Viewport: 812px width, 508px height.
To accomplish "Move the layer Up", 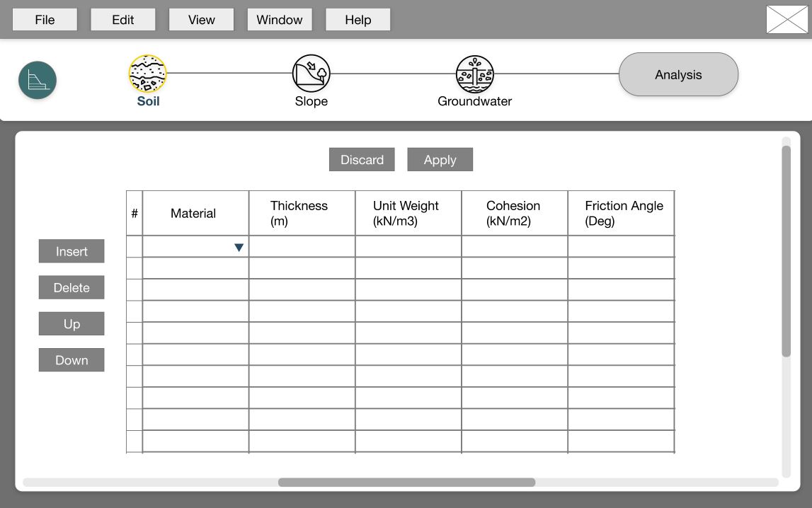I will point(72,324).
